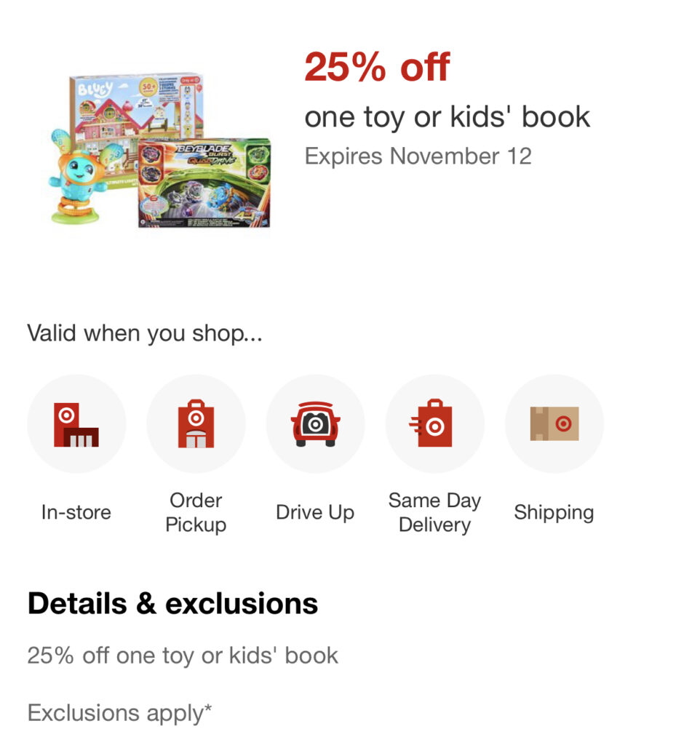
Task: Select the "Order Pickup" label
Action: (x=196, y=512)
